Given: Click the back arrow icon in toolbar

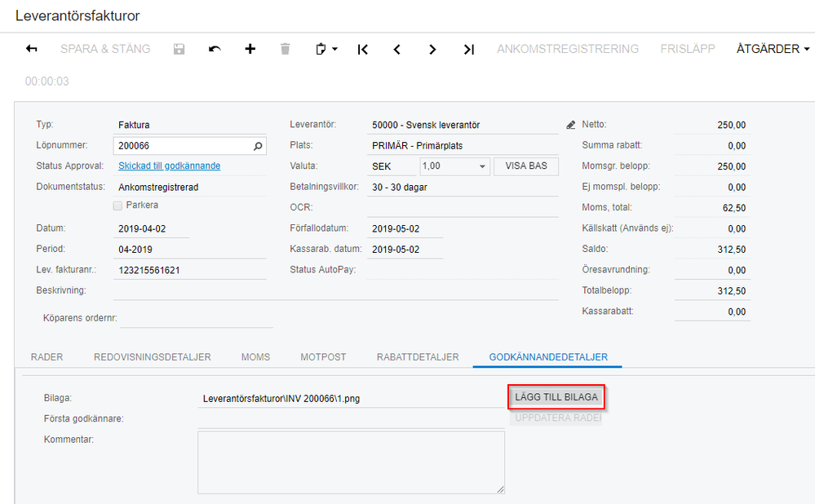Looking at the screenshot, I should coord(31,49).
